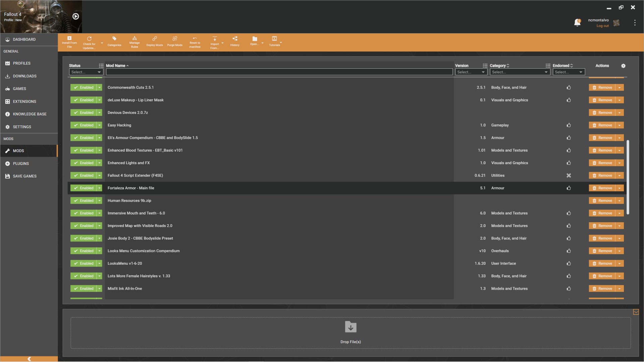
Task: Remove Looks Menu Customization Compendium
Action: point(602,251)
